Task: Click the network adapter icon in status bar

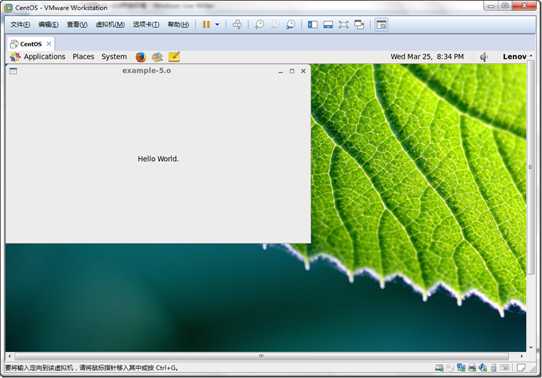Action: click(461, 367)
